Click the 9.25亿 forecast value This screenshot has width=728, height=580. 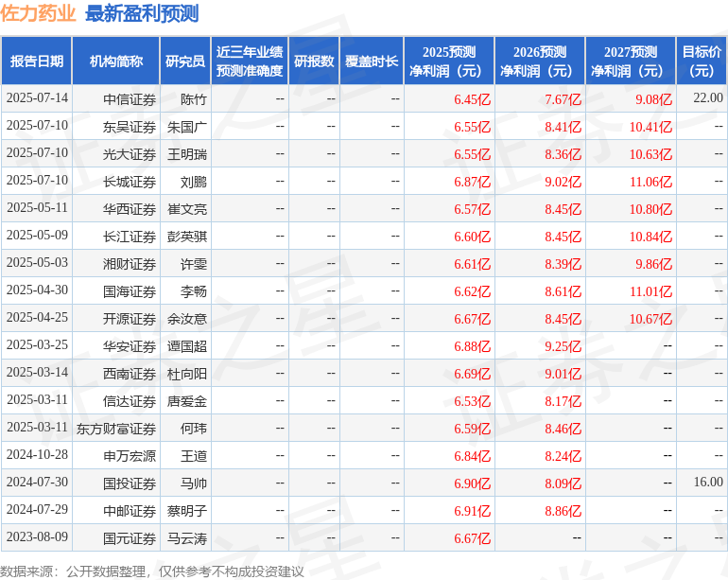(x=563, y=345)
